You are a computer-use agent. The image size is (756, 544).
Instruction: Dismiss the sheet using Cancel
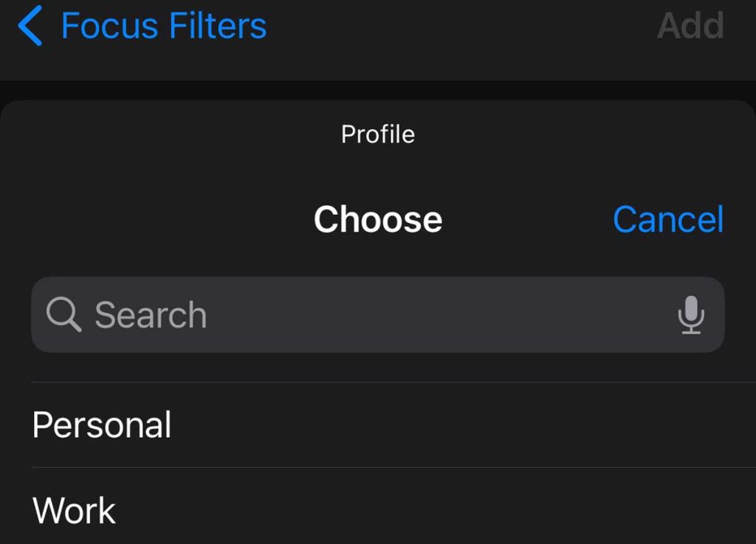click(667, 219)
